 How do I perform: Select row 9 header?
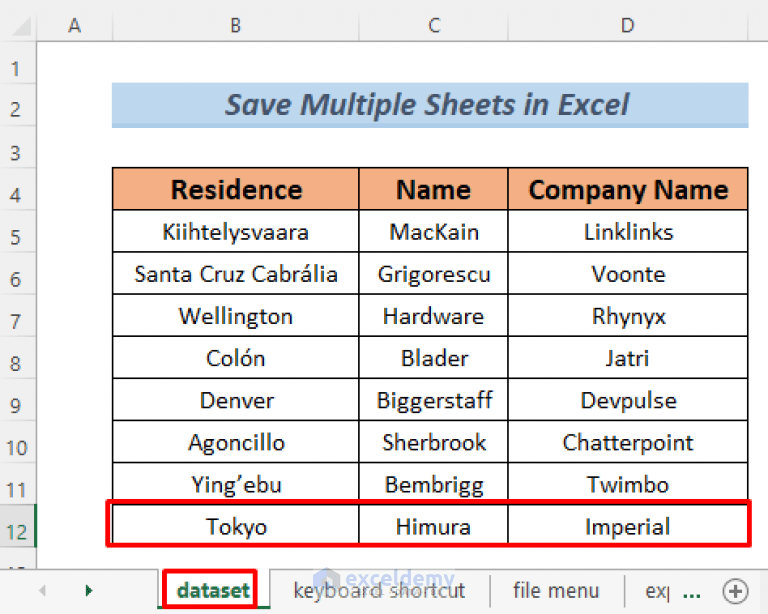tap(18, 400)
